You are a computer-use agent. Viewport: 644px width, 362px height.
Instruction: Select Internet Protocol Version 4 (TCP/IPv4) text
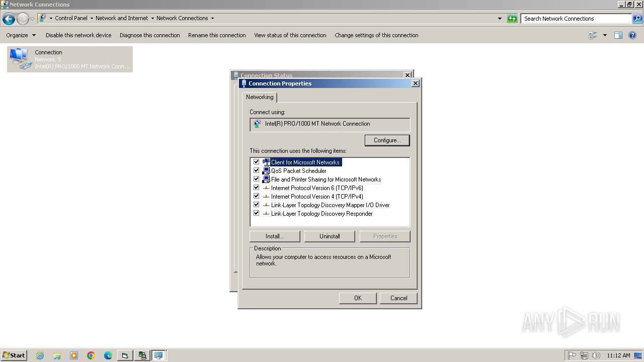pyautogui.click(x=317, y=197)
